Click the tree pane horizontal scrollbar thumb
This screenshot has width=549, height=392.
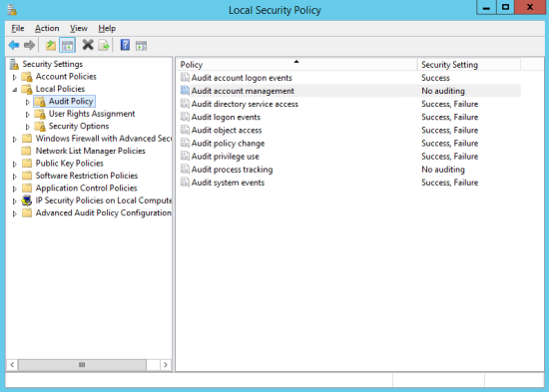click(x=82, y=365)
